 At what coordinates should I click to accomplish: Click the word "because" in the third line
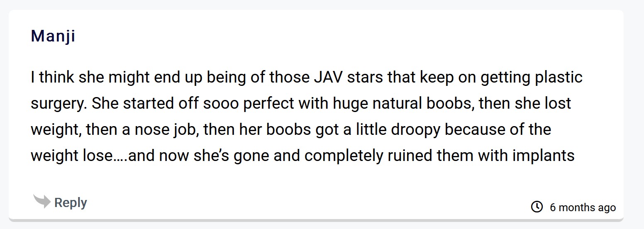[x=474, y=129]
